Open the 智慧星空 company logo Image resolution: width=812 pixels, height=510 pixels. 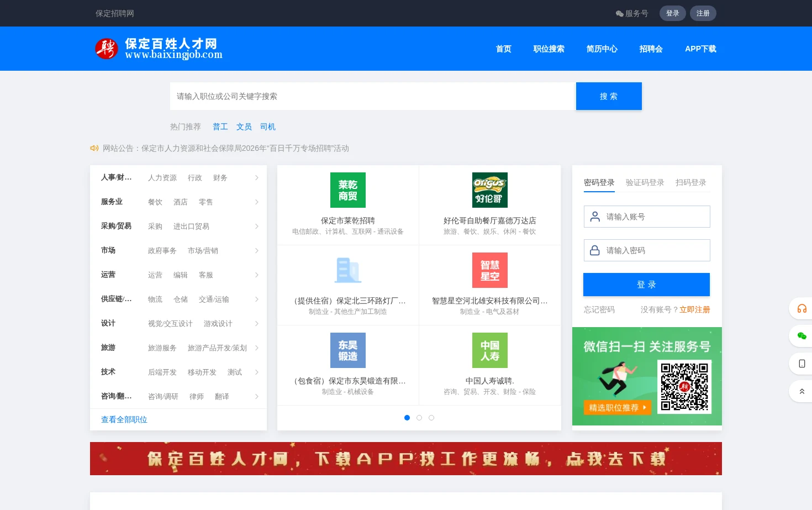(490, 270)
